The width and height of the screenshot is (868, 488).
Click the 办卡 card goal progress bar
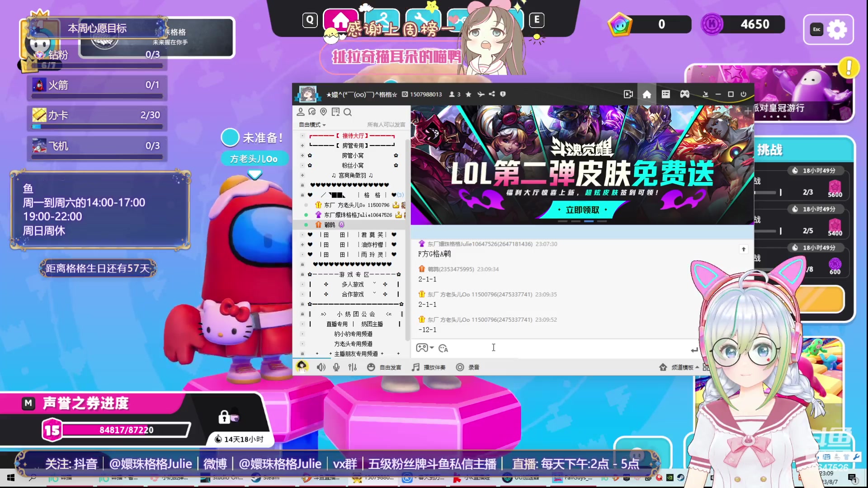coord(98,127)
